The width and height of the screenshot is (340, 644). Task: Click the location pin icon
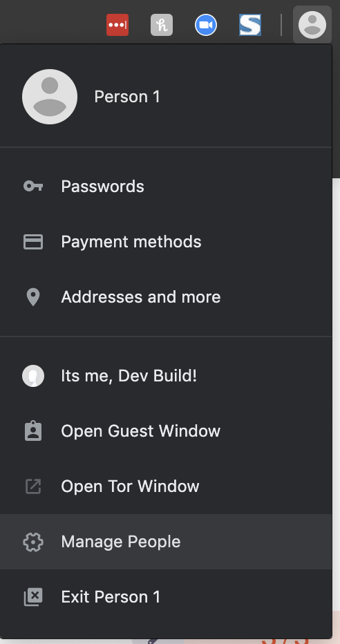click(x=33, y=297)
